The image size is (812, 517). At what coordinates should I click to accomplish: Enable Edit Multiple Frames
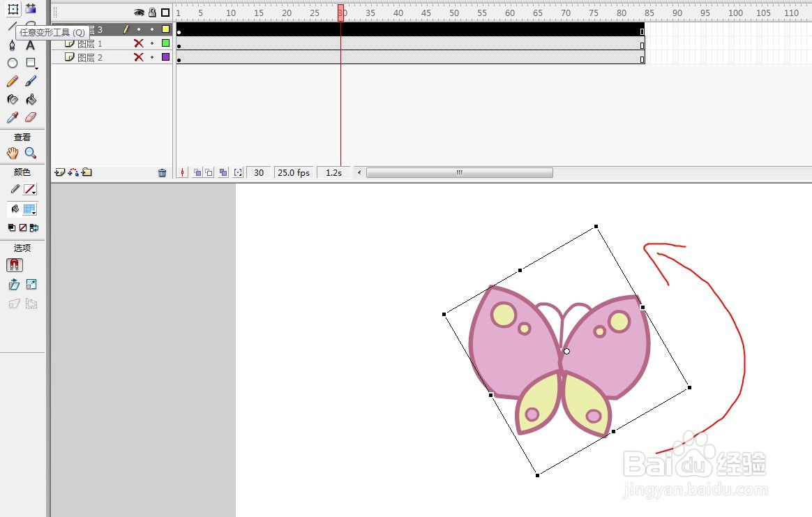[223, 172]
